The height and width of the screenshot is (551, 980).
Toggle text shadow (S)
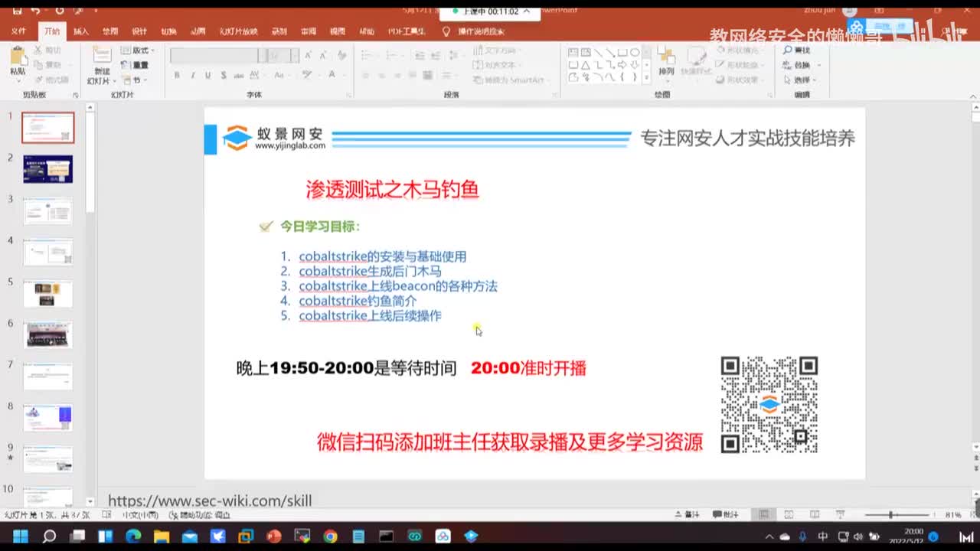coord(223,75)
